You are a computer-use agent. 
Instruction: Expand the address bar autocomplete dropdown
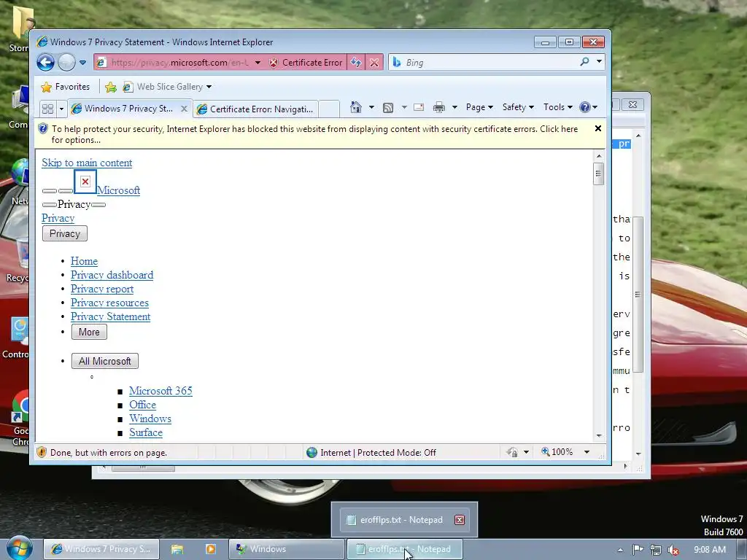[x=258, y=63]
